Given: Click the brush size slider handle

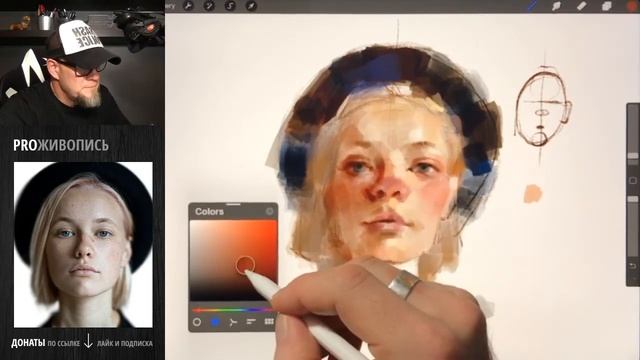Looking at the screenshot, I should pos(633,156).
